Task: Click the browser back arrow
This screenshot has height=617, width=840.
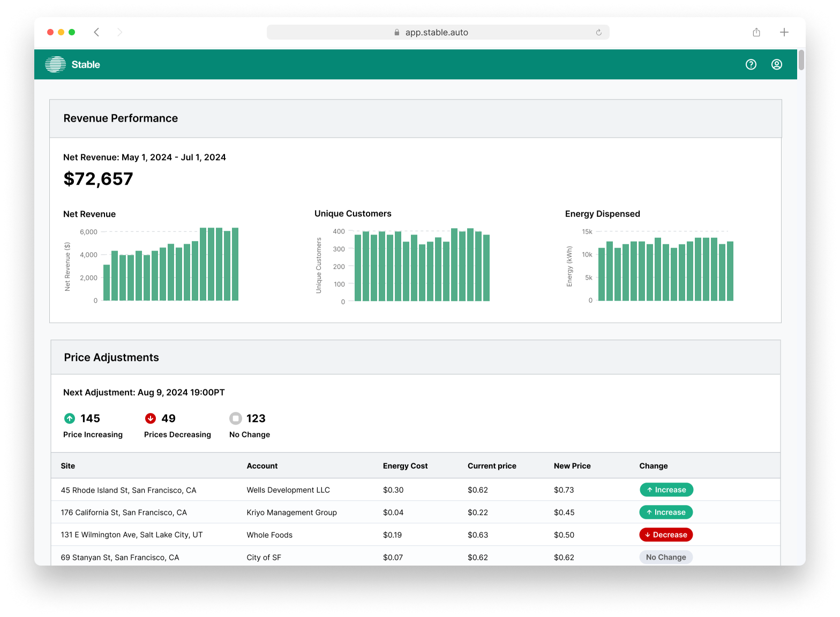Action: coord(96,32)
